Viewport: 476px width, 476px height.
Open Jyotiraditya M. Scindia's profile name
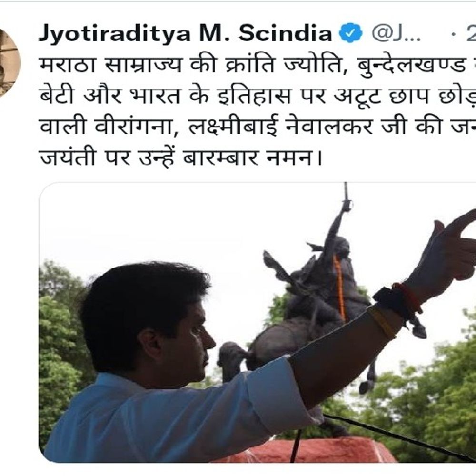pyautogui.click(x=185, y=33)
